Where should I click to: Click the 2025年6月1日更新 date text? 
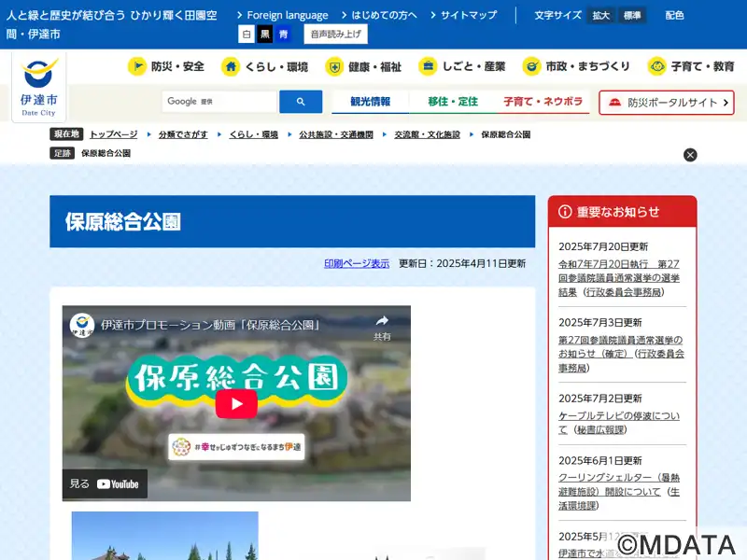click(x=600, y=460)
